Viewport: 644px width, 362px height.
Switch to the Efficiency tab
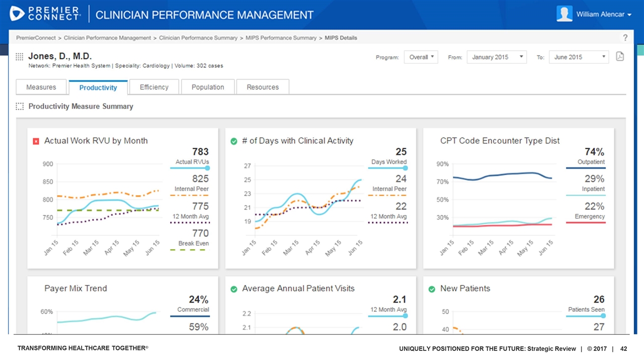pos(154,87)
